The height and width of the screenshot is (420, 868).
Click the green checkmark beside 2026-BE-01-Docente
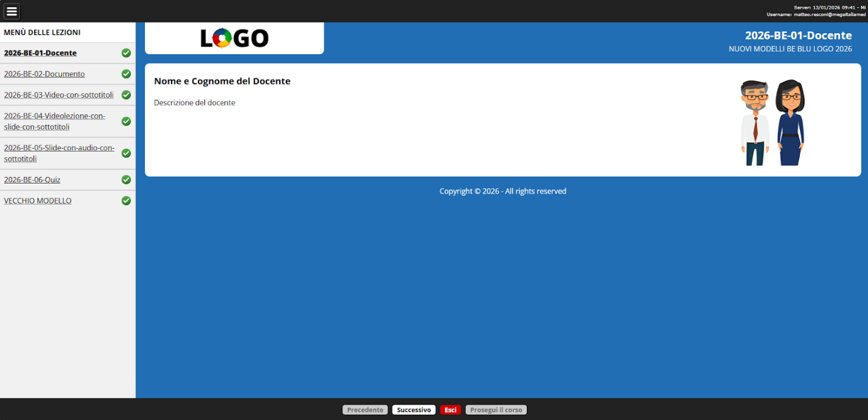click(x=126, y=52)
